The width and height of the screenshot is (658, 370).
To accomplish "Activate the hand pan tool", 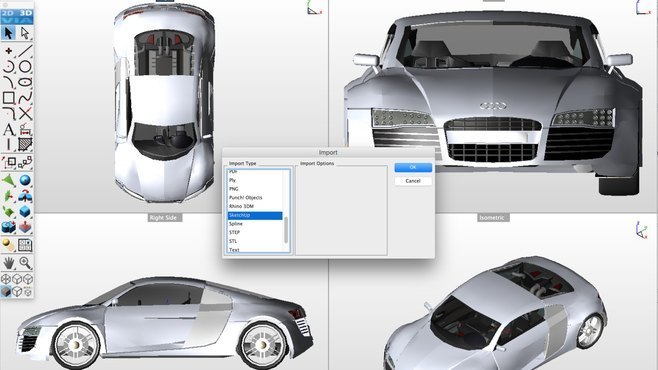I will click(8, 263).
